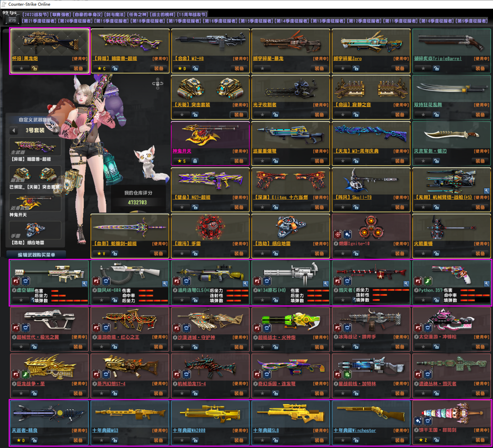Screen dimensions: 493x448
Task: Go to next weapon set after 3号套装
Action: [57, 130]
